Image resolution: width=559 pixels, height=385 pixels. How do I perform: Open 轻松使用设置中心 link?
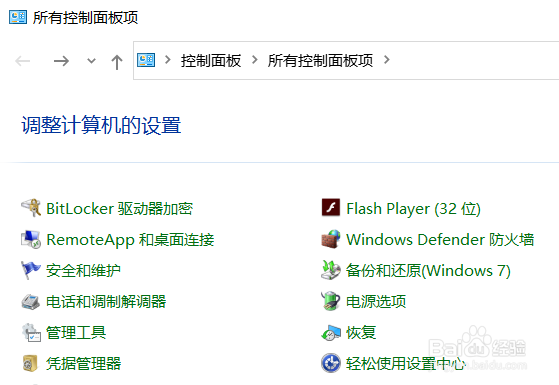[x=406, y=364]
